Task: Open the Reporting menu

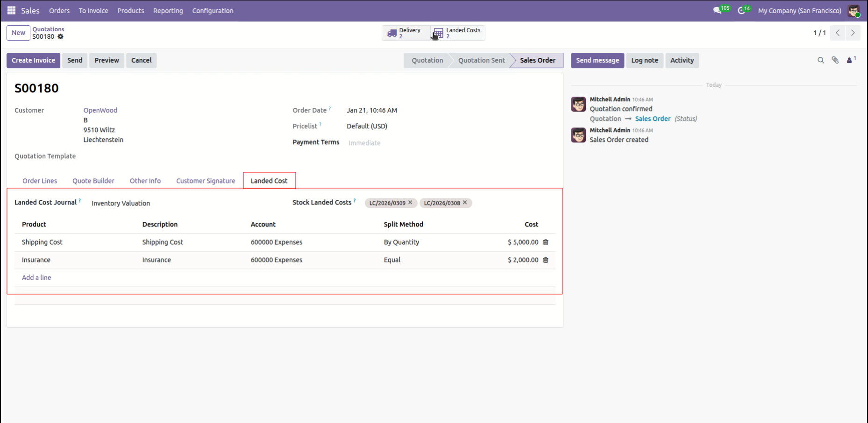Action: click(x=168, y=11)
